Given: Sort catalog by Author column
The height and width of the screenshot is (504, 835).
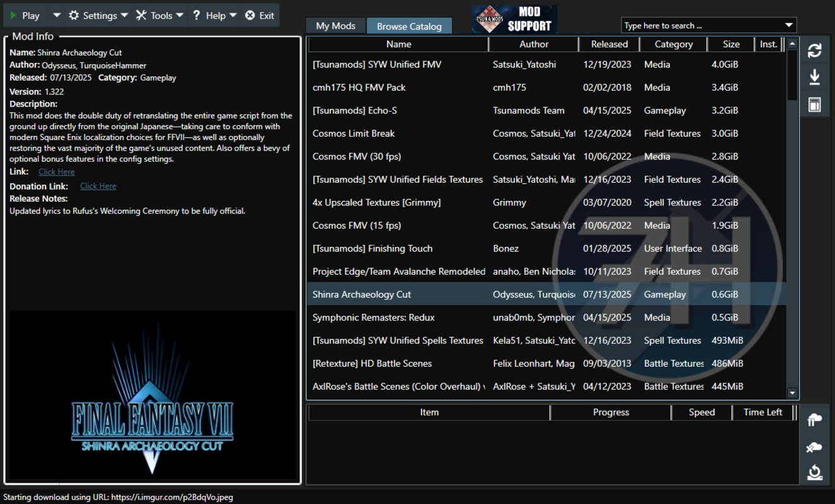Looking at the screenshot, I should tap(534, 44).
